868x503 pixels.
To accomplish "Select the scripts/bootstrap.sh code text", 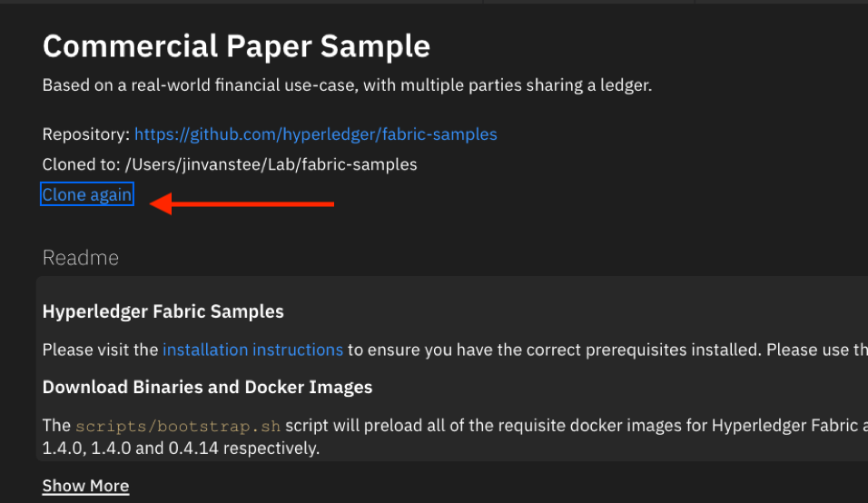I will pyautogui.click(x=178, y=426).
